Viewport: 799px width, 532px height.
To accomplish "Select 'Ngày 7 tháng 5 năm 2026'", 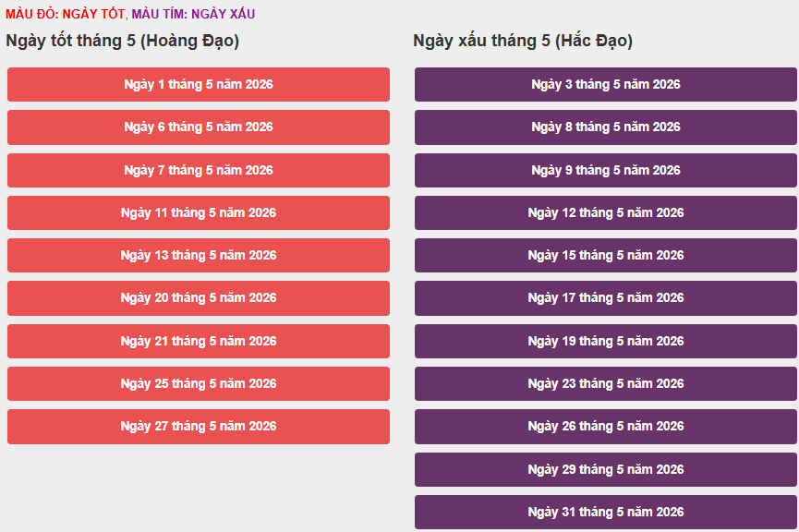I will (199, 170).
